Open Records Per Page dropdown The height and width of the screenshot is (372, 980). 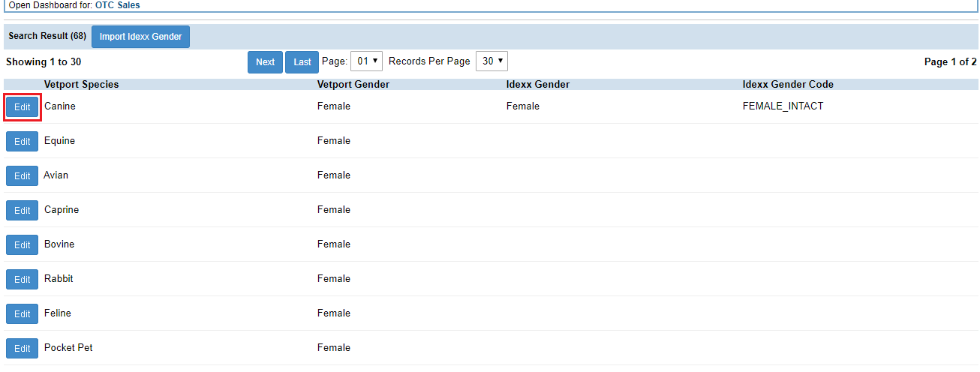click(x=492, y=61)
